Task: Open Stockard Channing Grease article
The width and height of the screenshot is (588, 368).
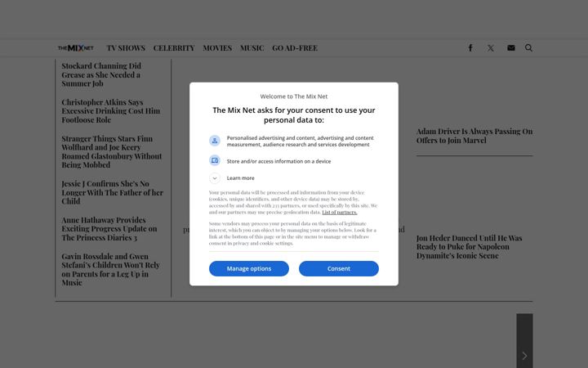Action: (101, 74)
